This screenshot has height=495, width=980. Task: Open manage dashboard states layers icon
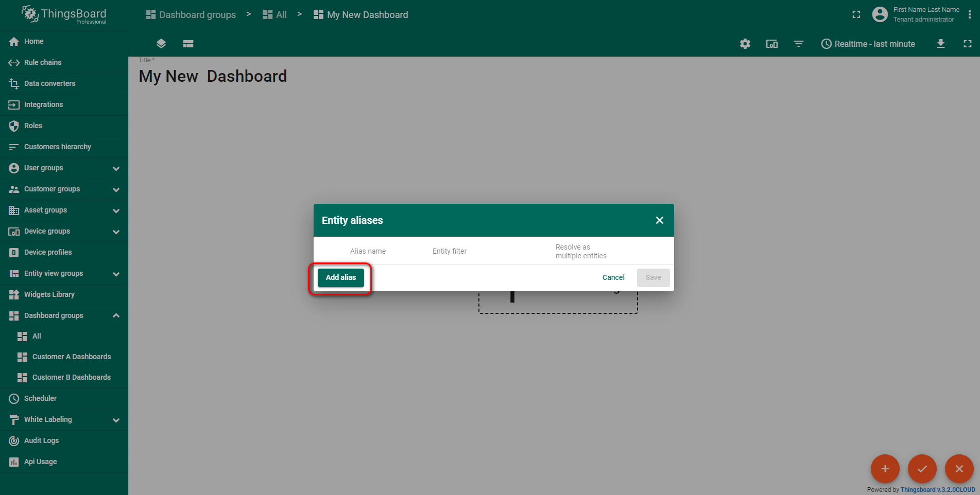point(161,44)
